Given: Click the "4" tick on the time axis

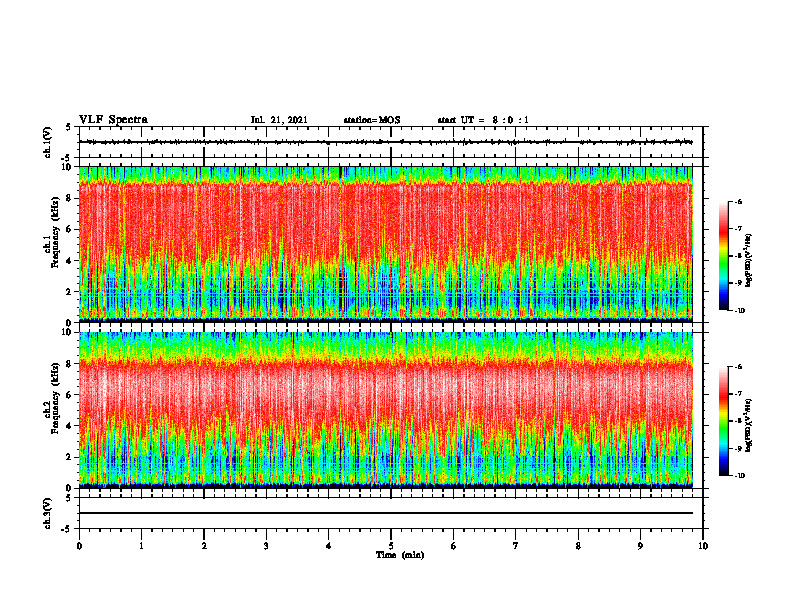Looking at the screenshot, I should point(329,546).
